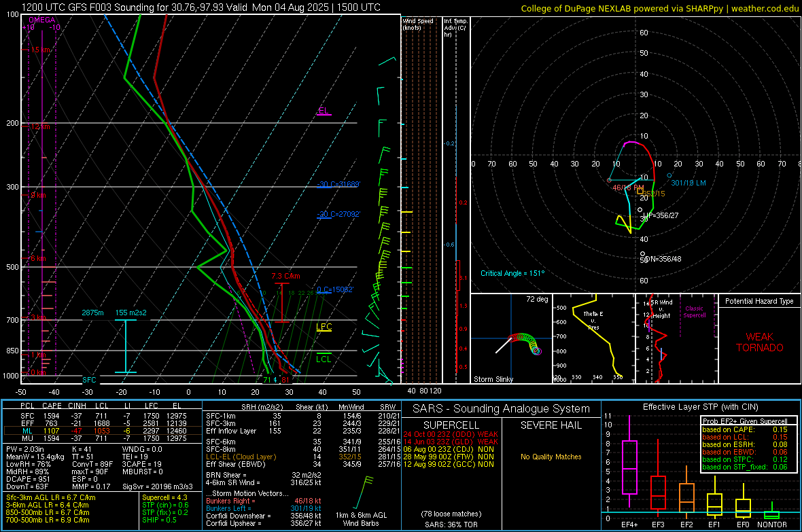Click the 'SR Wind v. Height' inset label
This screenshot has height=532, width=802.
click(x=661, y=309)
